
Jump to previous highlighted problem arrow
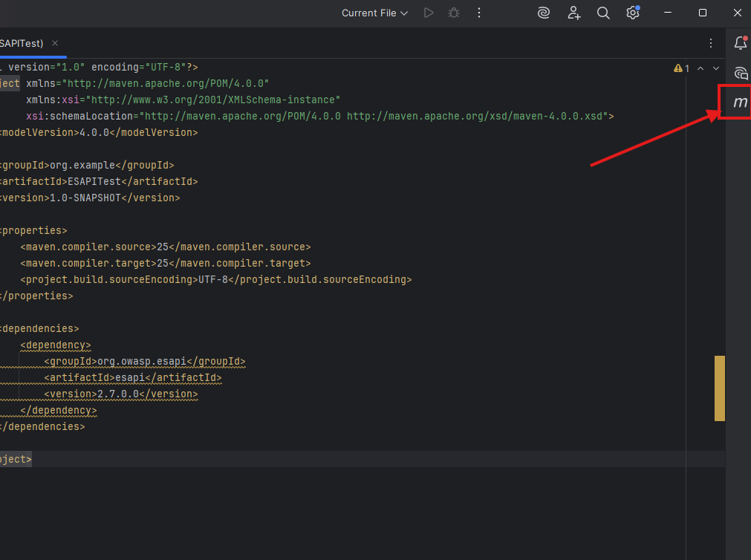pos(700,68)
